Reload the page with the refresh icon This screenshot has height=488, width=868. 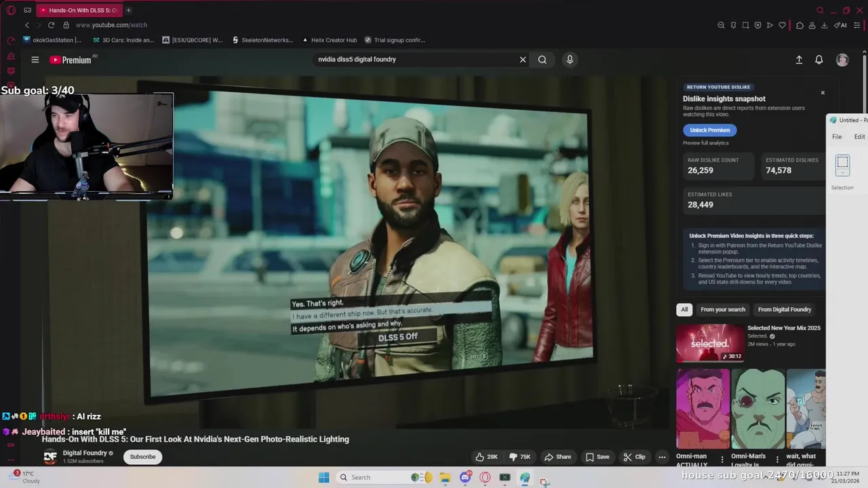click(x=51, y=25)
